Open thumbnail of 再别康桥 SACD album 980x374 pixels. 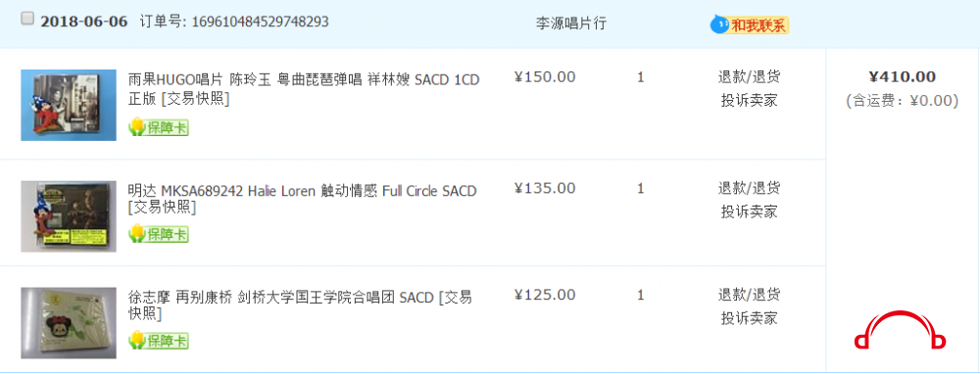(x=69, y=323)
